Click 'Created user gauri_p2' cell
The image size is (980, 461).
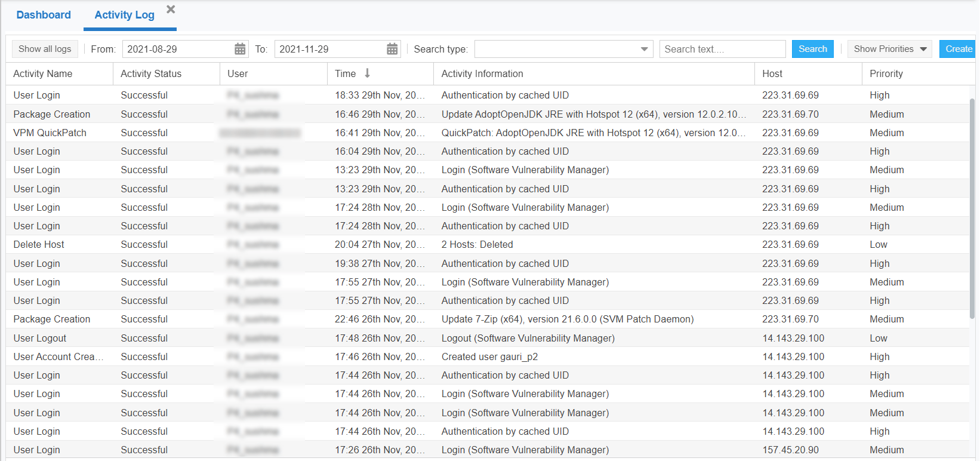[489, 356]
